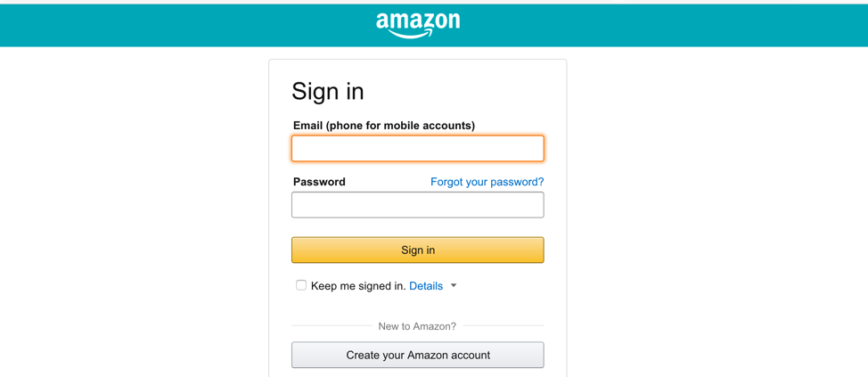868x377 pixels.
Task: Tick the Keep me signed in checkbox
Action: [x=301, y=286]
